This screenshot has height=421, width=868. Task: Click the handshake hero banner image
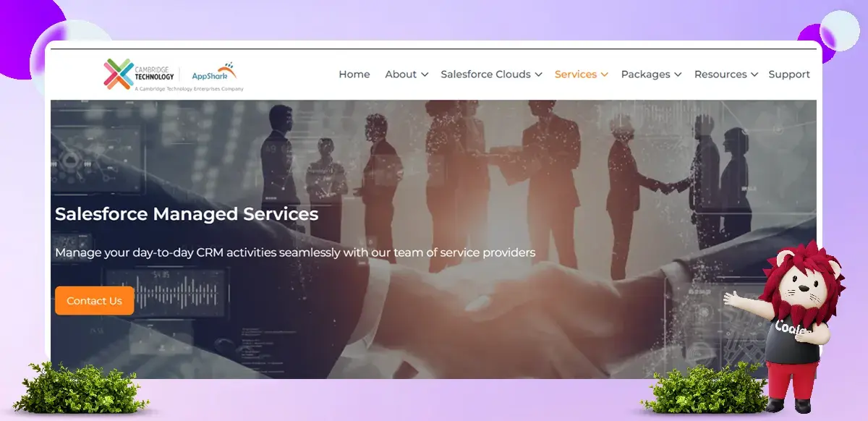pyautogui.click(x=433, y=239)
